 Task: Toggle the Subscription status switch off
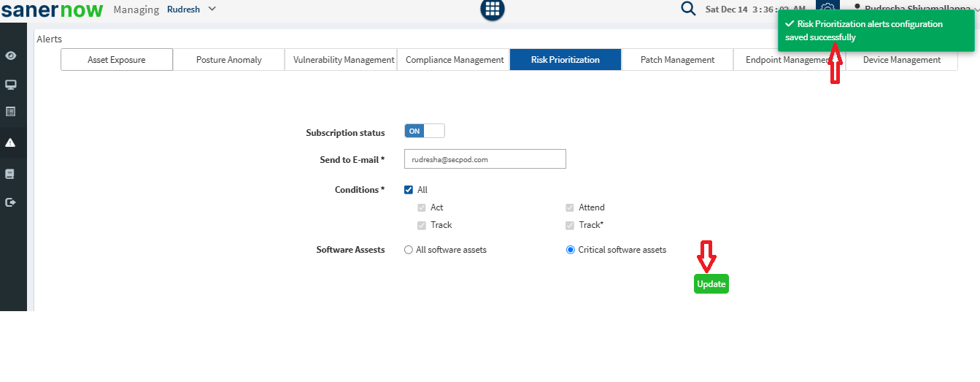424,131
